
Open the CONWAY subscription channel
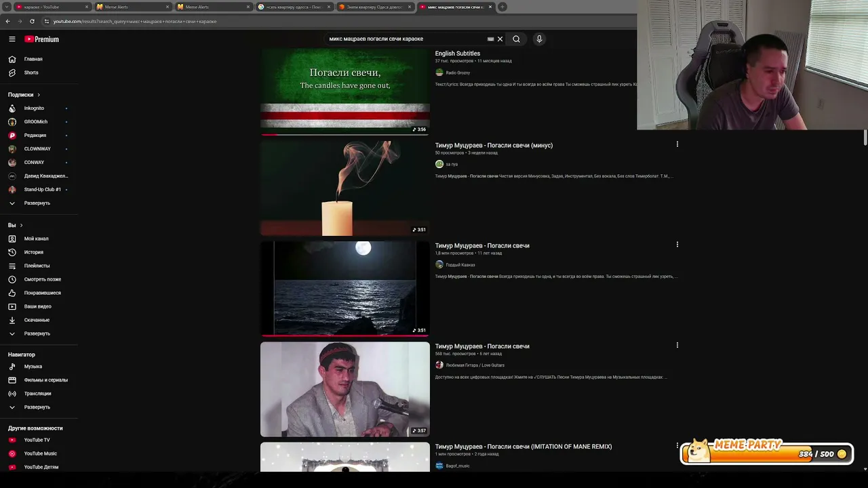(39, 163)
